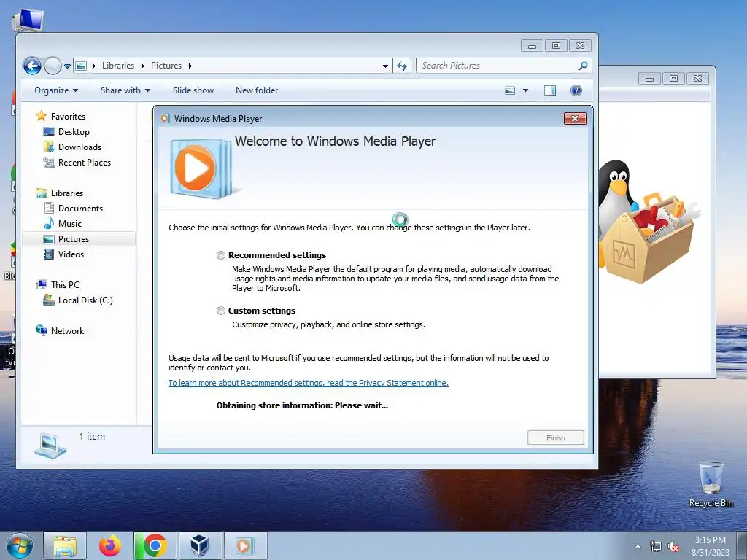Select the Custom settings radio button
747x560 pixels.
[220, 311]
